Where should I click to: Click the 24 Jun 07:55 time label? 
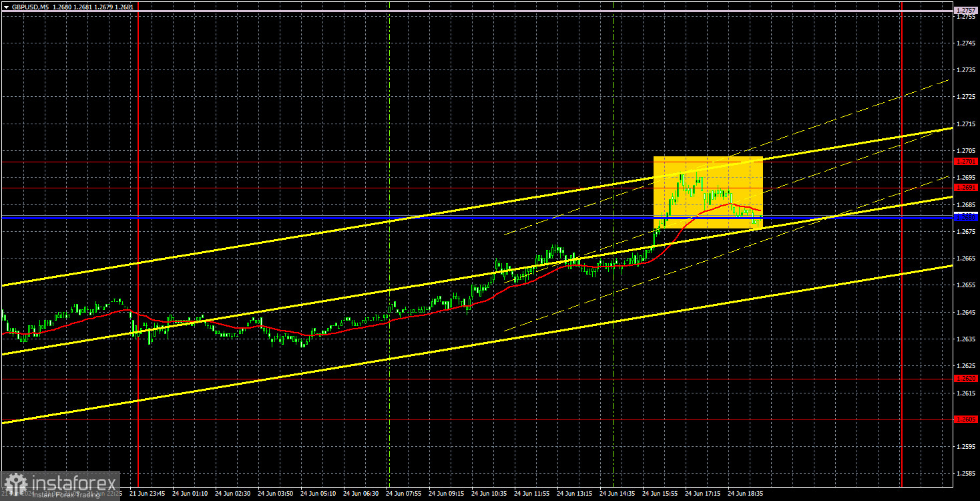coord(405,494)
